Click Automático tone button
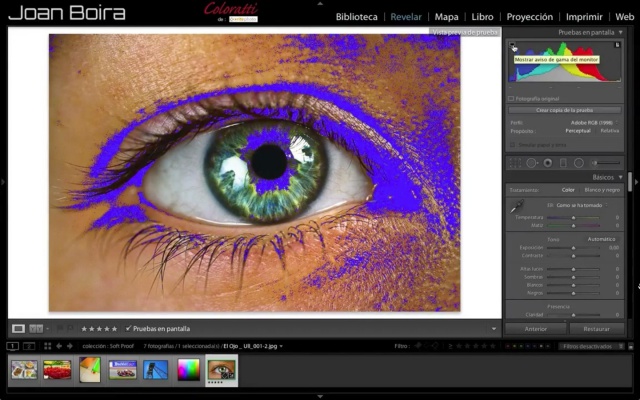 pos(601,239)
